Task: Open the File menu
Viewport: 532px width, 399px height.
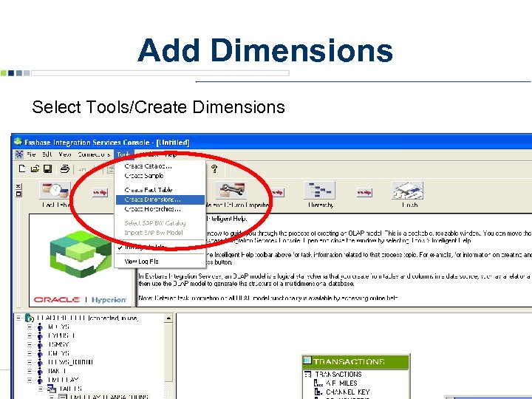Action: [31, 154]
